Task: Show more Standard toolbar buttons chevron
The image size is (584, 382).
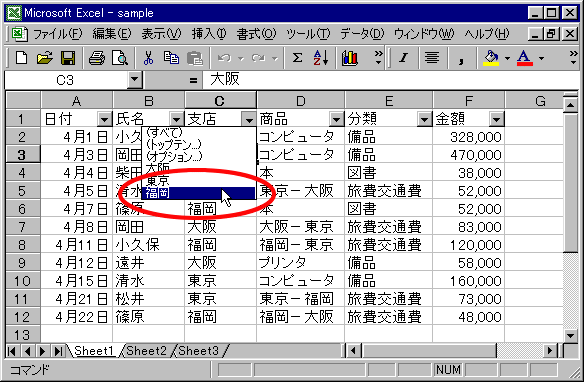Action: (x=378, y=58)
